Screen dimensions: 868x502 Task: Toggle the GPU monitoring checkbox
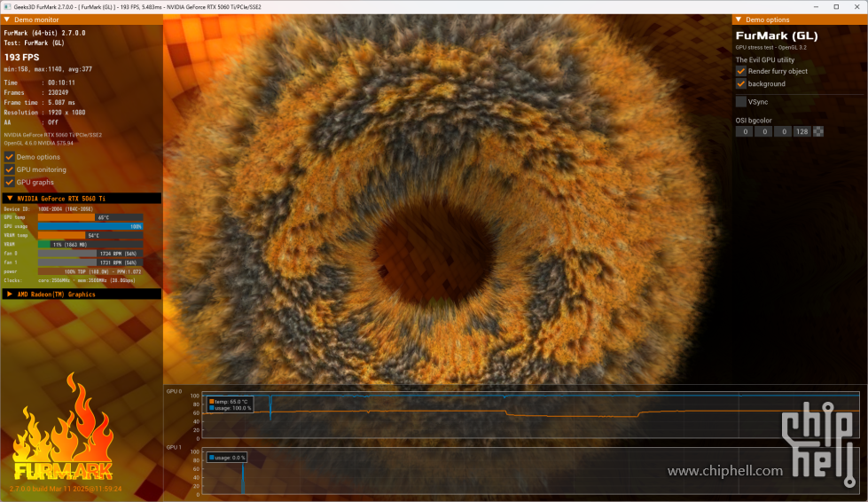(10, 169)
